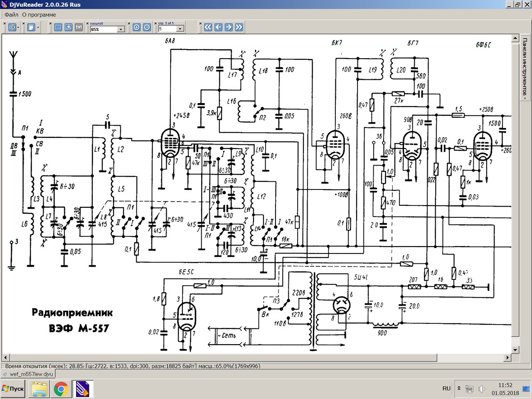Close the page layout toolbar group
This screenshot has width=532, height=399.
(x=24, y=24)
